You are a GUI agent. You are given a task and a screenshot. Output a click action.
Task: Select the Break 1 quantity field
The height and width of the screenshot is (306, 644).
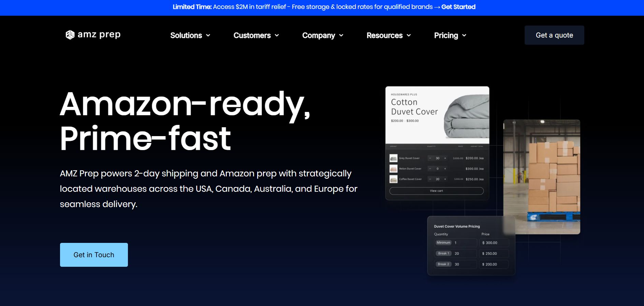pyautogui.click(x=464, y=253)
